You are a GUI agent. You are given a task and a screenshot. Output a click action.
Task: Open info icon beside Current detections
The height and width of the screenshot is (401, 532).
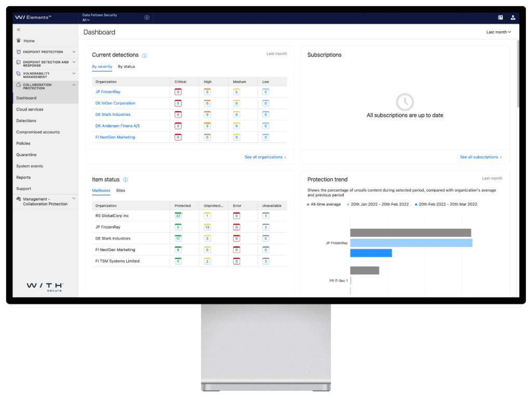click(144, 56)
